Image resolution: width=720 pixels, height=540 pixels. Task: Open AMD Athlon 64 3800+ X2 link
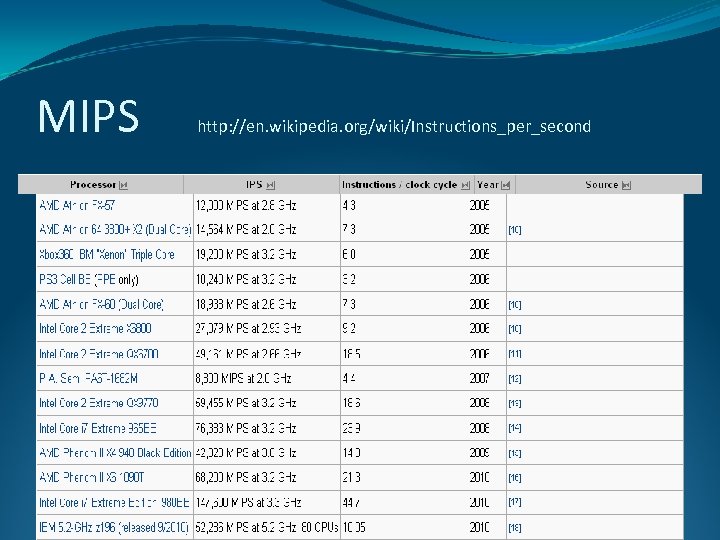point(115,229)
